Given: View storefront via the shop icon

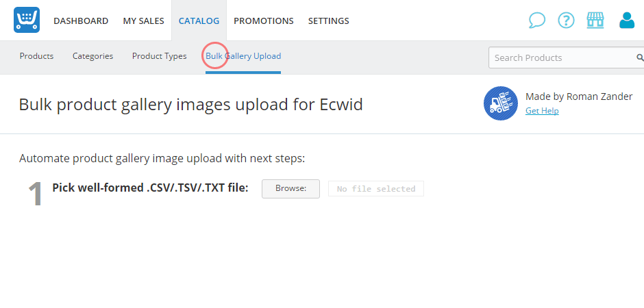Looking at the screenshot, I should pos(595,20).
